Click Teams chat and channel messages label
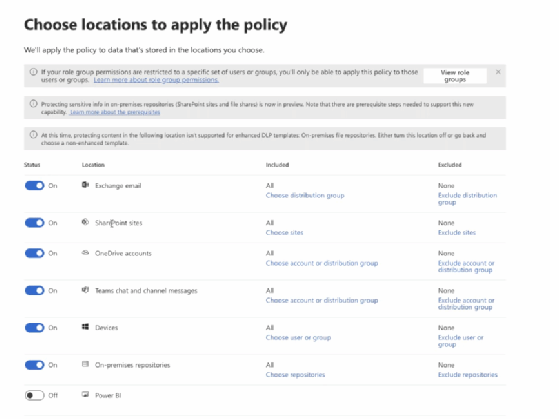Screen dimensions: 559x419 [x=146, y=291]
